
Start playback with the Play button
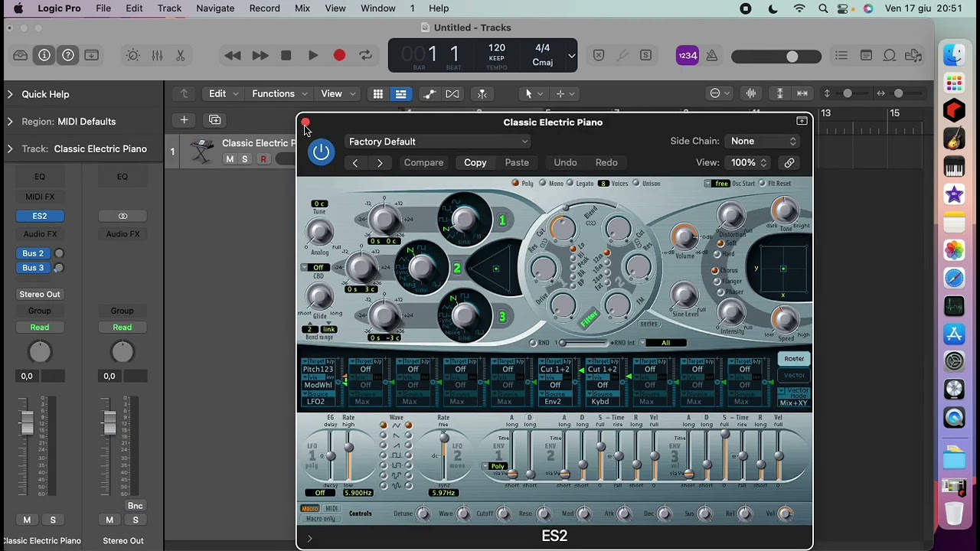(x=312, y=55)
